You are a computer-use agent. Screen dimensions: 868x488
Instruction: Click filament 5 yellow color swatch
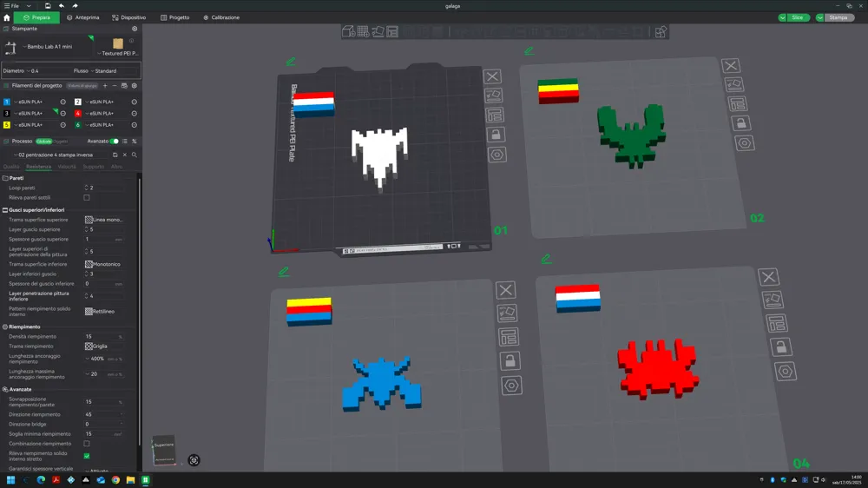coord(7,125)
